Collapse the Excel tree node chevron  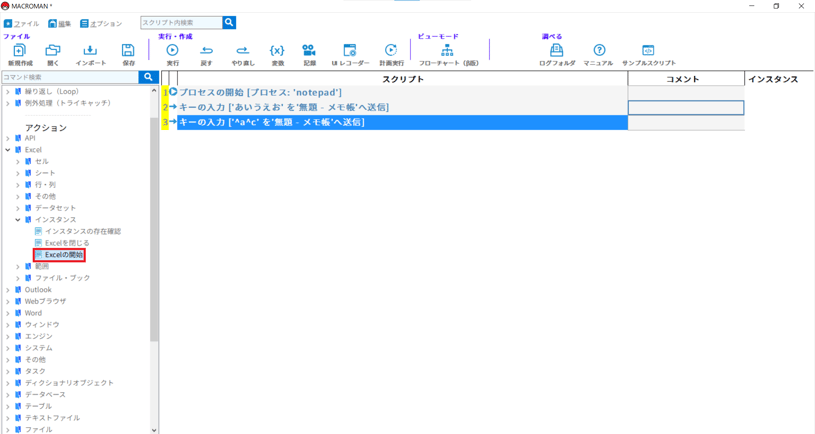(8, 150)
